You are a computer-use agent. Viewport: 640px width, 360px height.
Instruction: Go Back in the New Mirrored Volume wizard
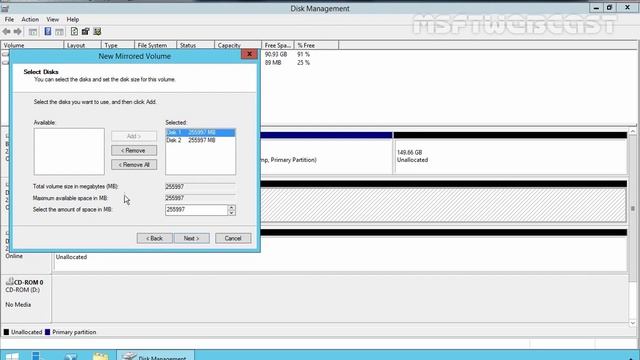point(154,238)
